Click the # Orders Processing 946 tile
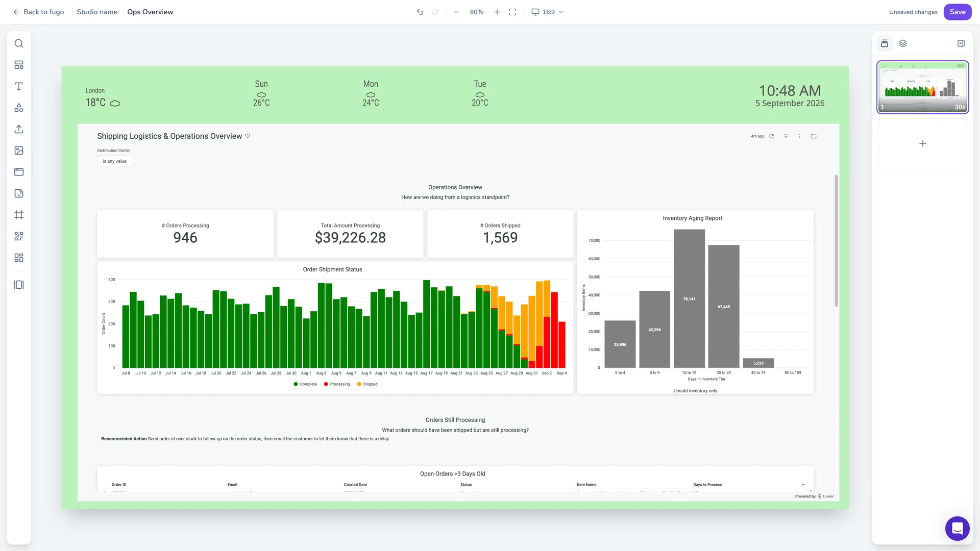980x551 pixels. tap(185, 234)
